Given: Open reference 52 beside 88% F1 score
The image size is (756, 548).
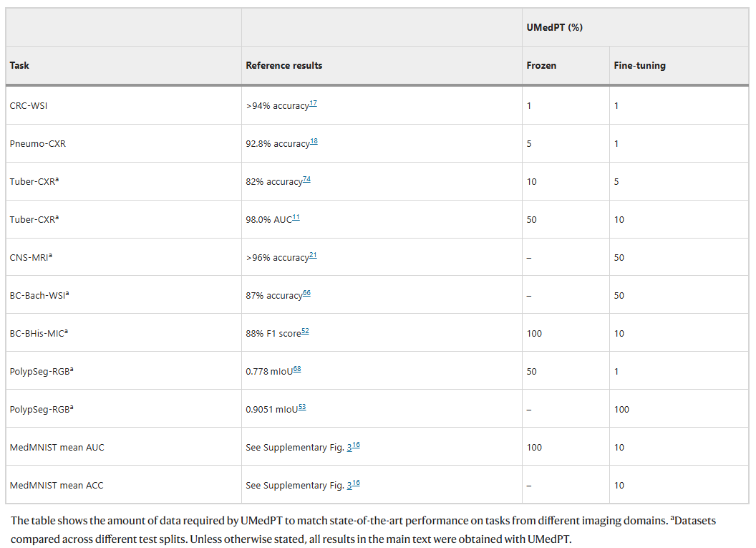Looking at the screenshot, I should [x=305, y=332].
